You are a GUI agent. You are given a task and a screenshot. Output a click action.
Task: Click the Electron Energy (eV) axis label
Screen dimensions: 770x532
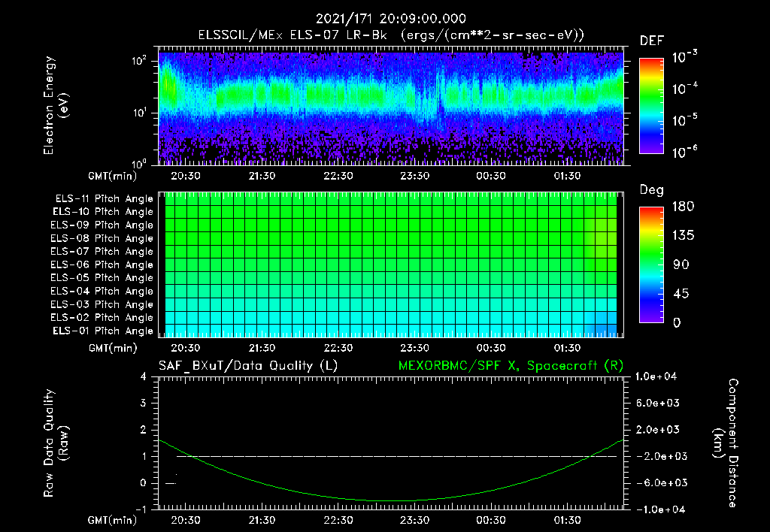click(56, 105)
